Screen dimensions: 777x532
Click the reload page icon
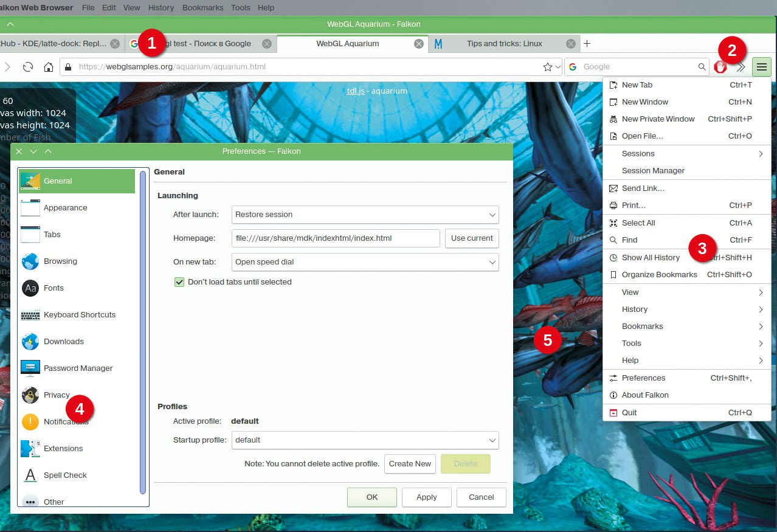(27, 67)
